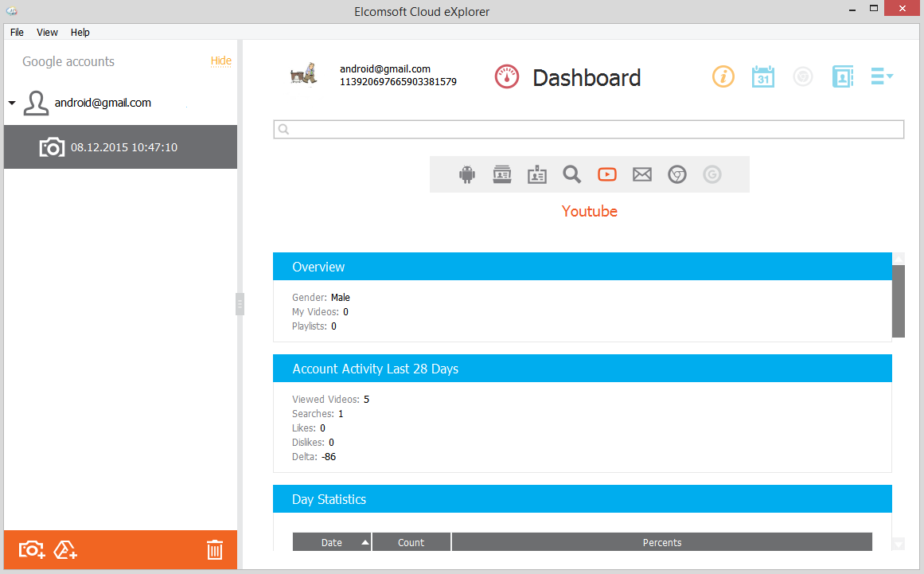Viewport: 924px width, 574px height.
Task: Open the account info icon
Action: point(723,76)
